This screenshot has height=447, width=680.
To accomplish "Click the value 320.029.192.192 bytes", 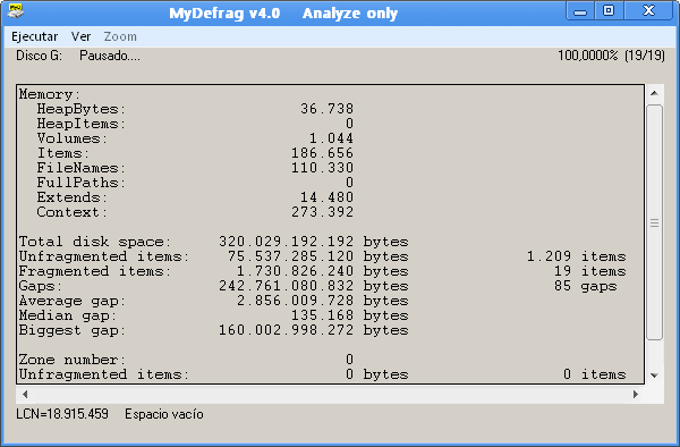I will pos(314,241).
